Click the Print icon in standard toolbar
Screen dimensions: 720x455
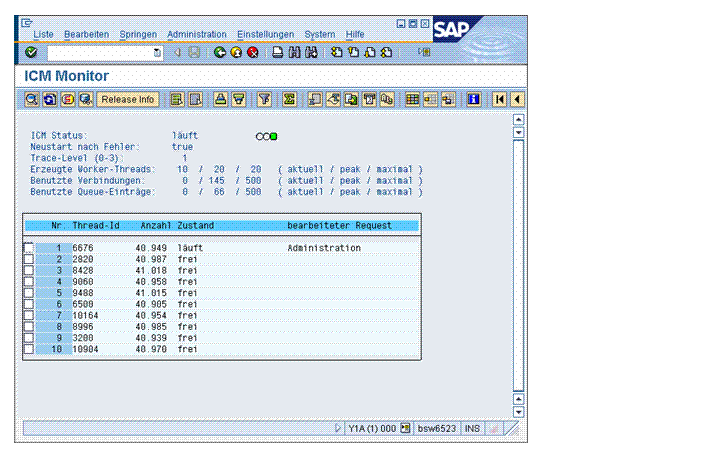click(277, 52)
